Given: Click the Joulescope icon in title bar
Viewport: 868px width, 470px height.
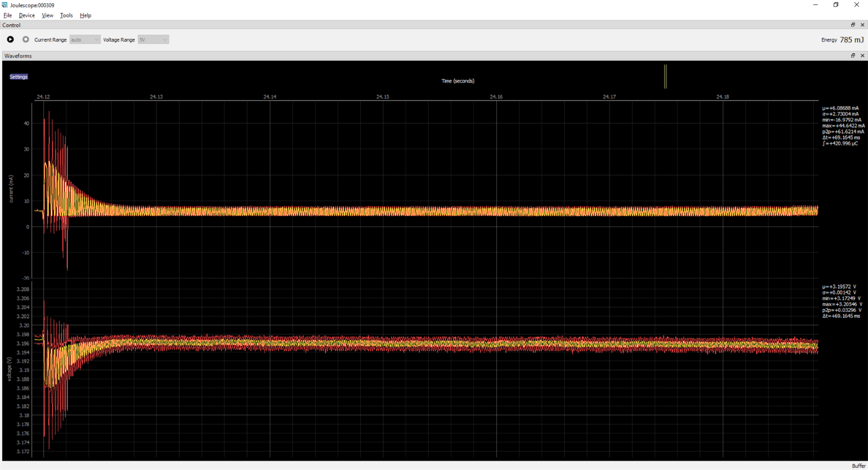Looking at the screenshot, I should [5, 5].
